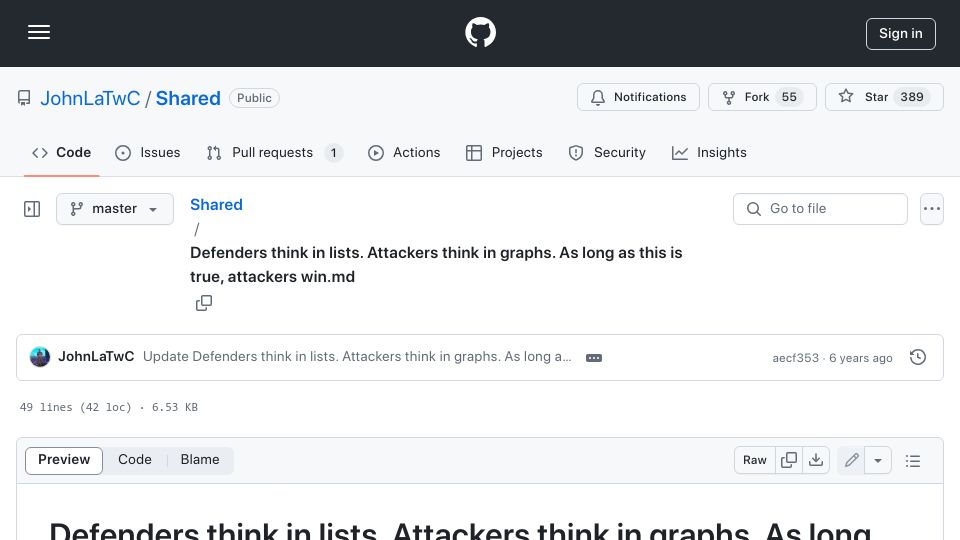Switch to Preview view
Screen dimensions: 960x540
tap(64, 460)
